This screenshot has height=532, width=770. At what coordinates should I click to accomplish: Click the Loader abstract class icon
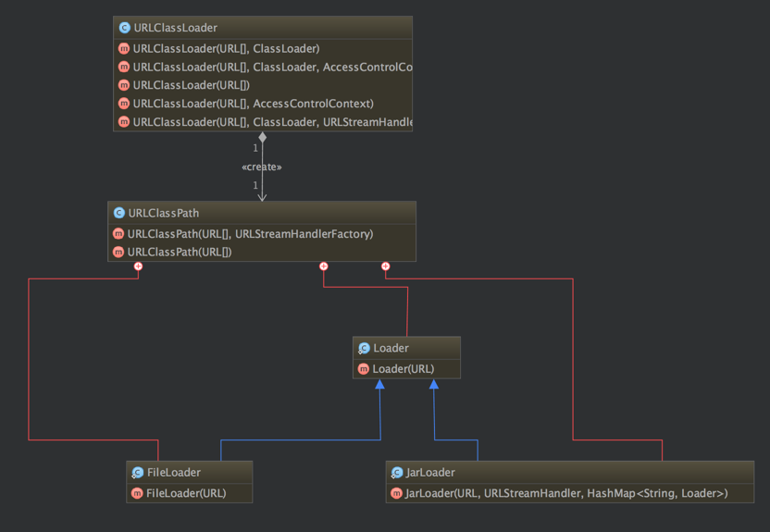coord(364,348)
